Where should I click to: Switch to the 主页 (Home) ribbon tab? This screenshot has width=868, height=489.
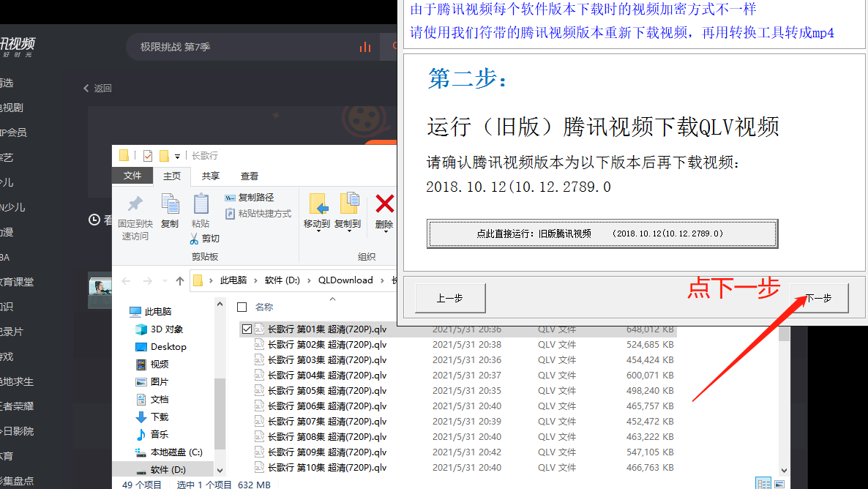[x=171, y=176]
